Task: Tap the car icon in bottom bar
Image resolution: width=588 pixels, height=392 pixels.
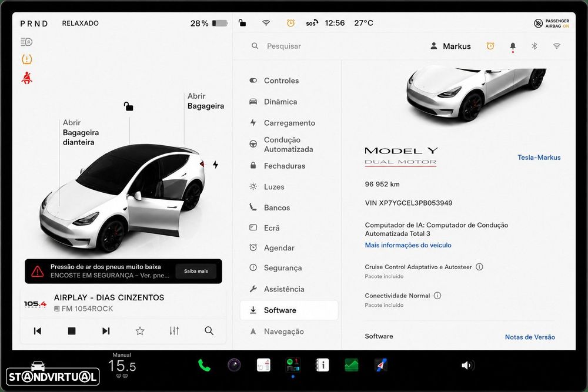Action: pos(38,366)
